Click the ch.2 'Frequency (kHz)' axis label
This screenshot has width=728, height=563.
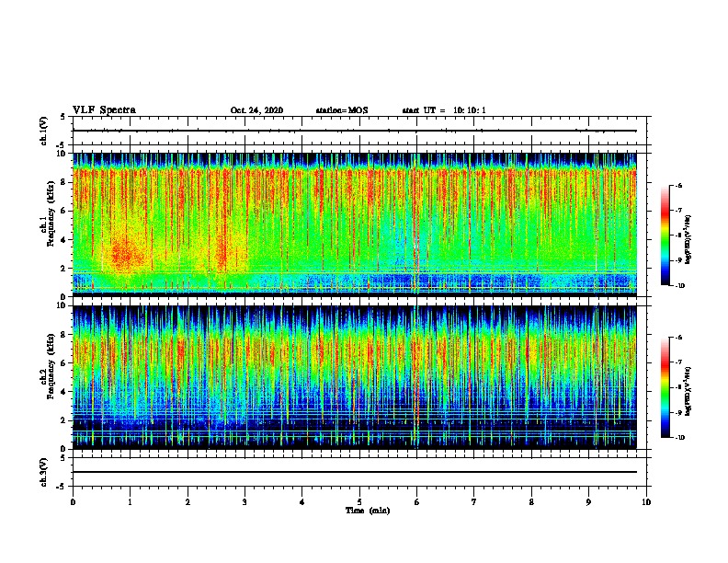click(x=51, y=366)
